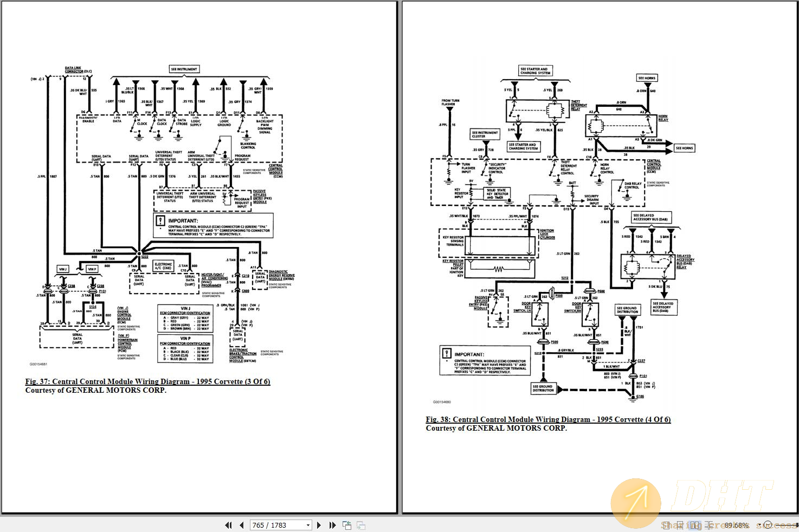Select the two-page facing view layout

point(694,525)
